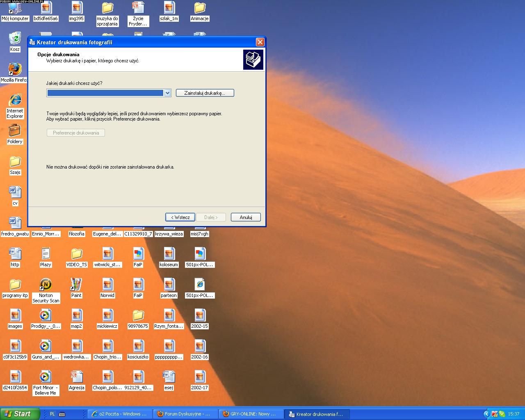
Task: Expand hidden system tray icons arrow
Action: (x=486, y=414)
